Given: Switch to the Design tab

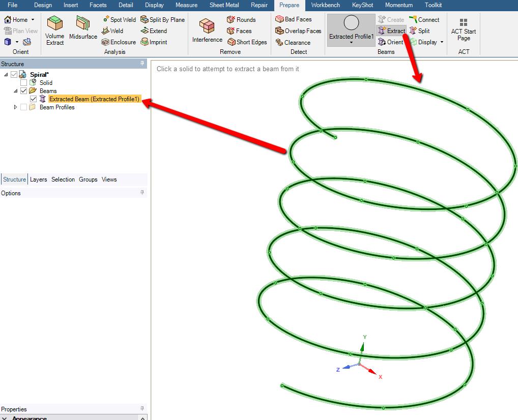Looking at the screenshot, I should click(x=43, y=5).
